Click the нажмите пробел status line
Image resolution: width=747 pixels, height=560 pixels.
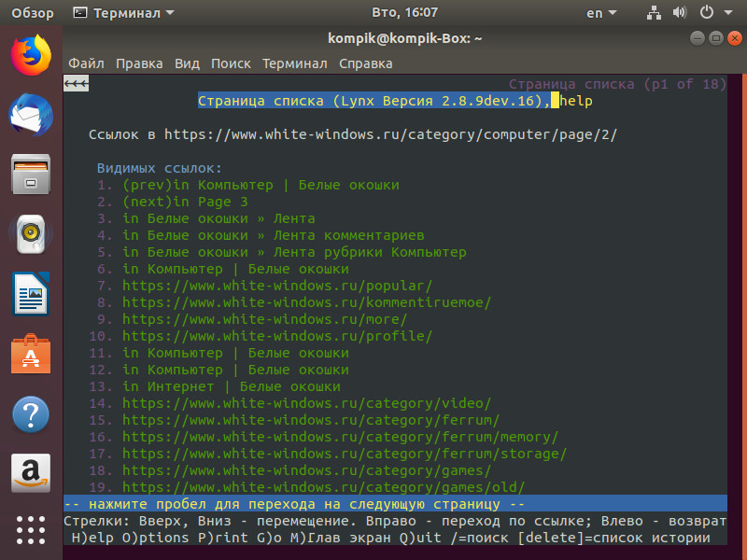coord(395,504)
